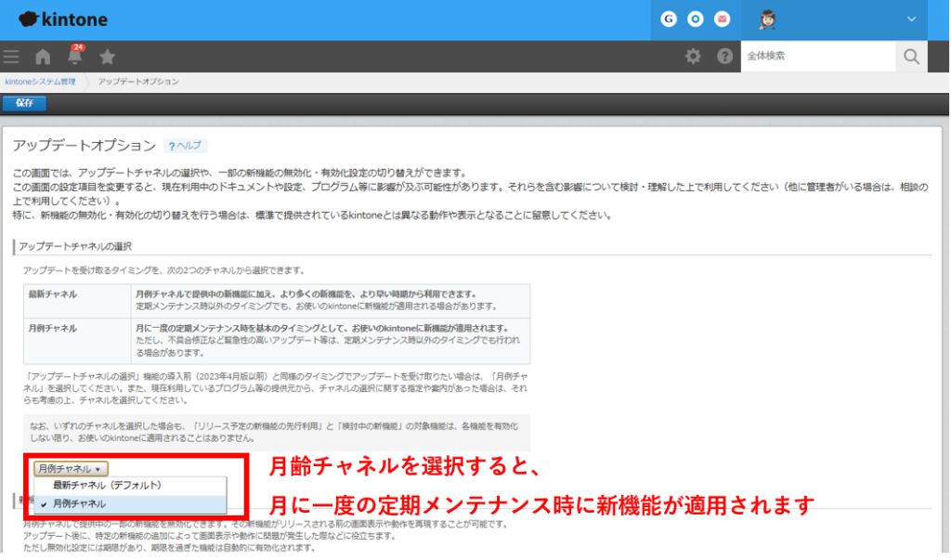Viewport: 951px width, 560px height.
Task: Open the hamburger menu in the toolbar
Action: click(x=11, y=57)
